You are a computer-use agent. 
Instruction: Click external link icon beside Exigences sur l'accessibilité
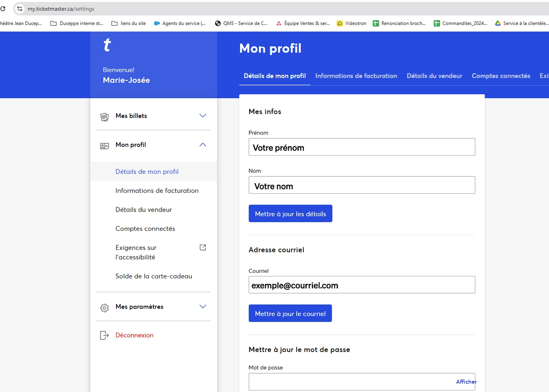pos(203,247)
